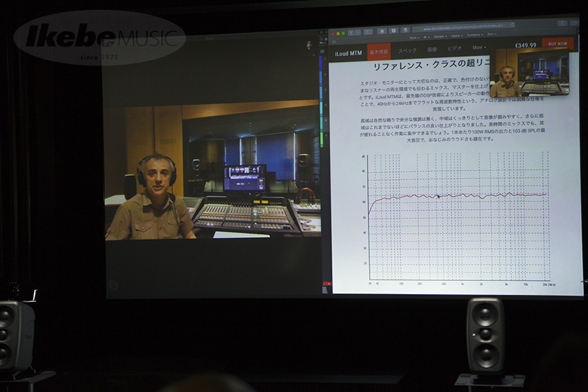Open the home page icon in toolbar
The width and height of the screenshot is (588, 392).
381,31
